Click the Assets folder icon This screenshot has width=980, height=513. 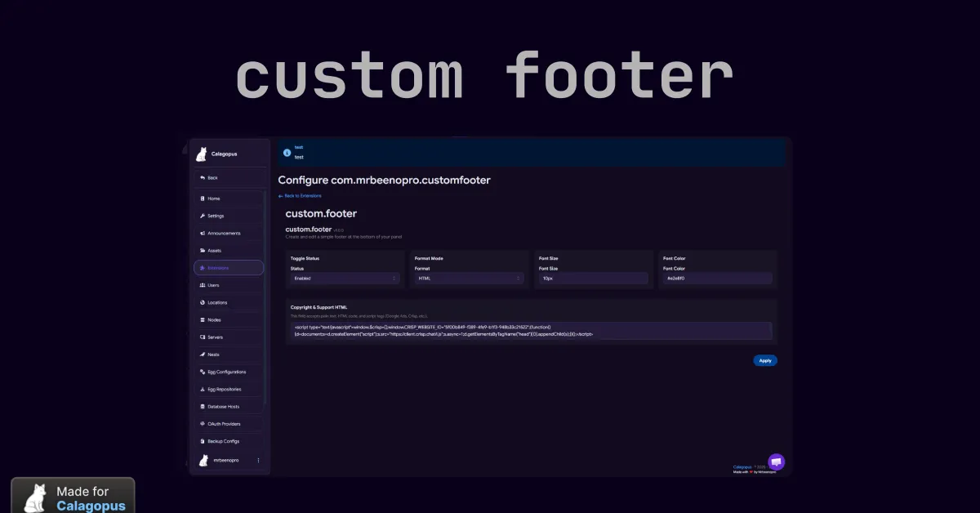point(202,251)
